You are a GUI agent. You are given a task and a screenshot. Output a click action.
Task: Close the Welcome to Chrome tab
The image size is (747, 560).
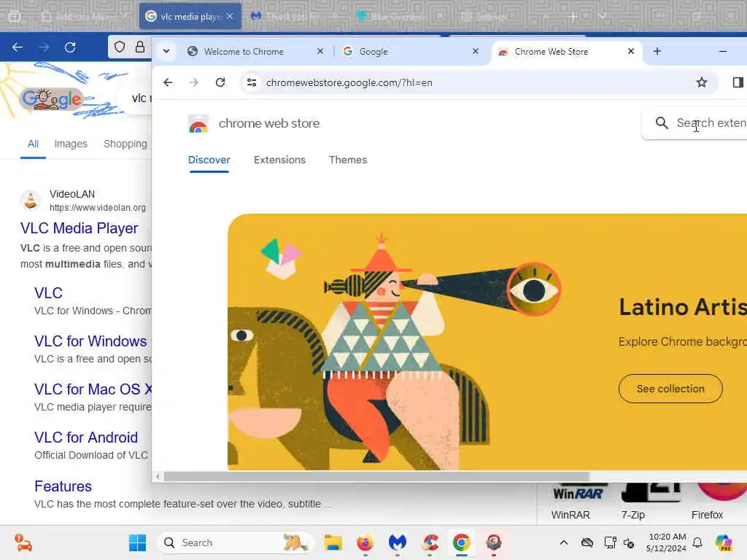(320, 51)
